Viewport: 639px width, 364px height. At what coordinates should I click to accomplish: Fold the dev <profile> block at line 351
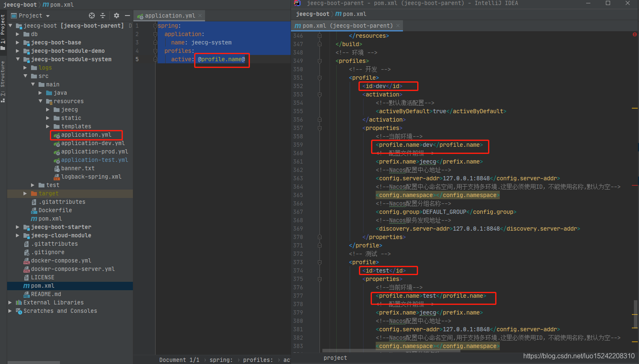[x=319, y=78]
